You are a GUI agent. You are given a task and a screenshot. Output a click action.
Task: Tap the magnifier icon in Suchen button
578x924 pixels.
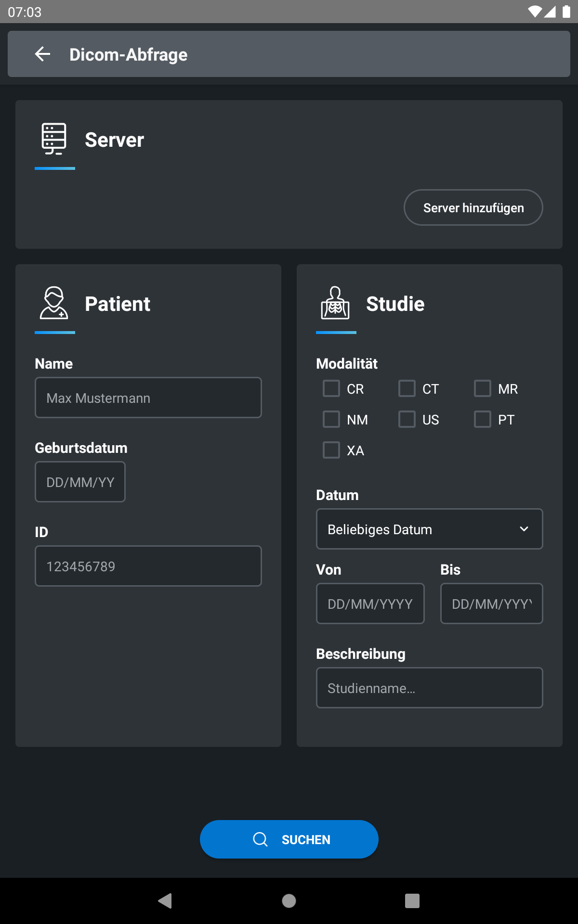pos(260,839)
